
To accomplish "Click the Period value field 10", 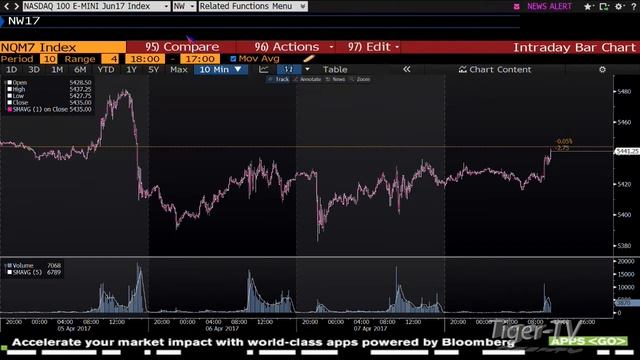I will [x=49, y=59].
